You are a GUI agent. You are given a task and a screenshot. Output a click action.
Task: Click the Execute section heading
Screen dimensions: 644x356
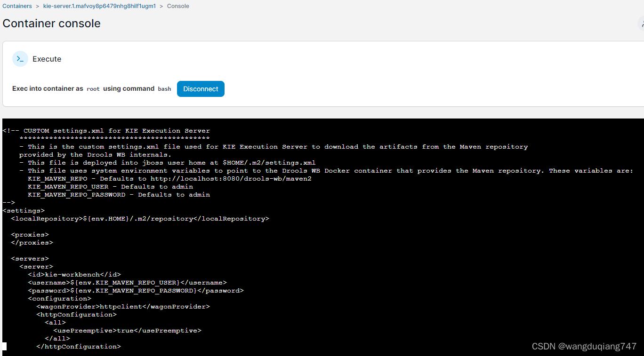(47, 59)
